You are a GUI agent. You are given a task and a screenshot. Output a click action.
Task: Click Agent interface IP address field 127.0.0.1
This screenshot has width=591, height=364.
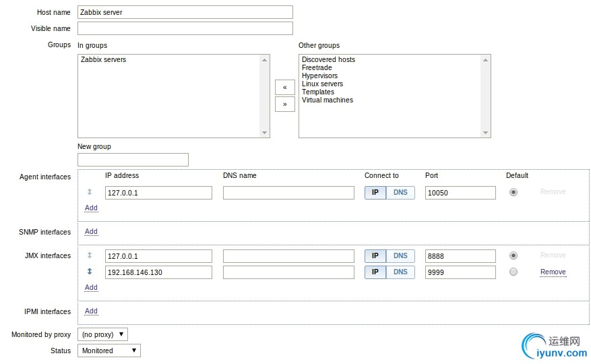(x=158, y=193)
